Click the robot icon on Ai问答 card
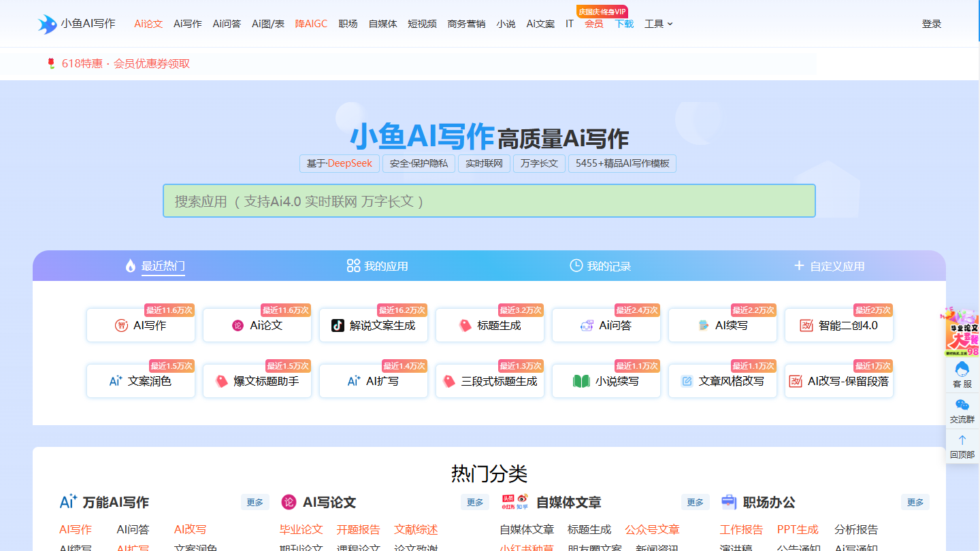 (587, 326)
